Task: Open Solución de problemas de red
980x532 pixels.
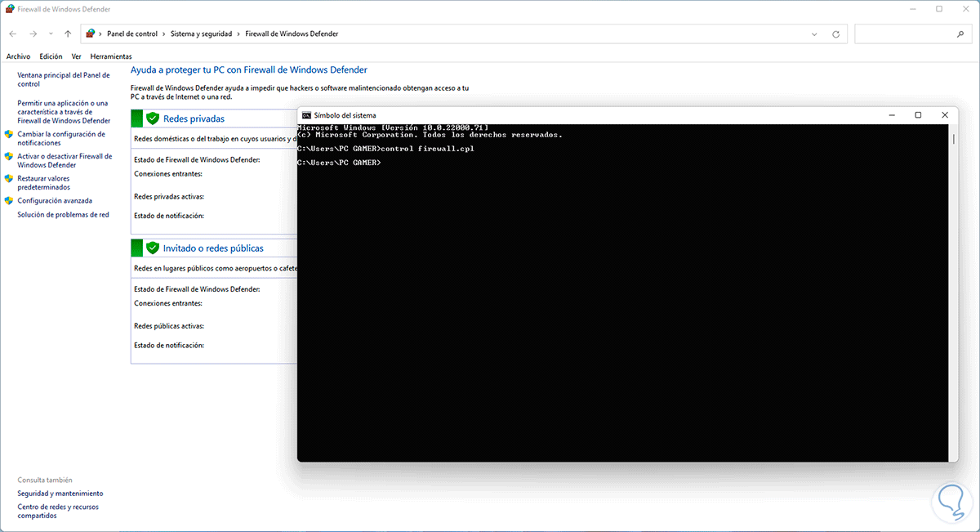Action: pos(63,215)
